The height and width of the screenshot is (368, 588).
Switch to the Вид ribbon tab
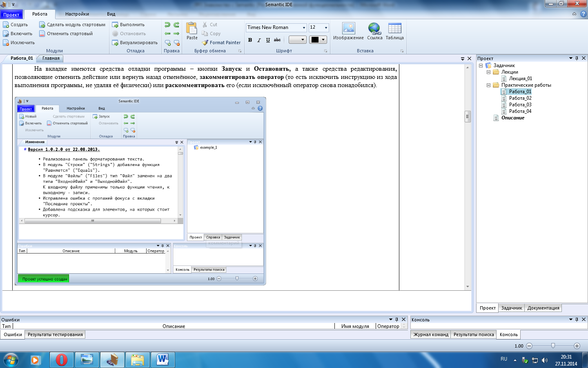click(111, 14)
